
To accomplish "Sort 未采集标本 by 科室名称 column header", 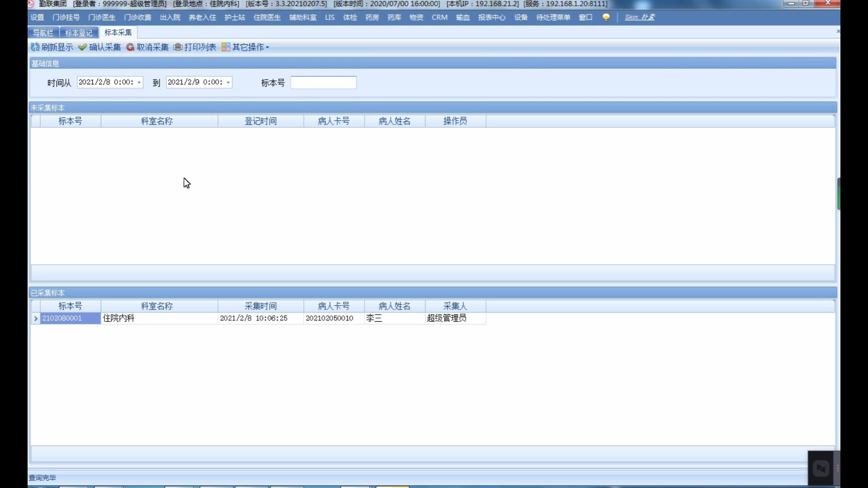I will 159,121.
